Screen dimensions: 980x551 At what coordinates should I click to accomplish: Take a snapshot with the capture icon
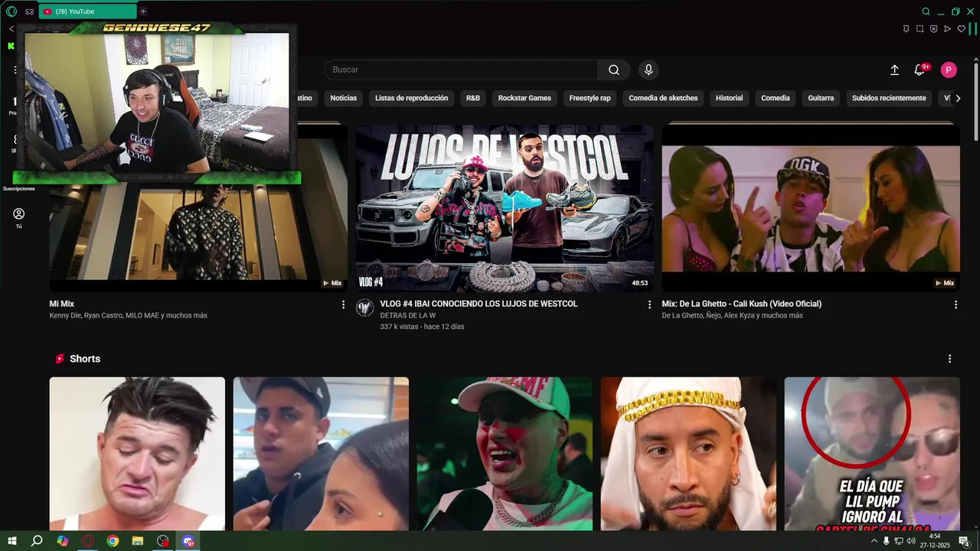coord(920,29)
